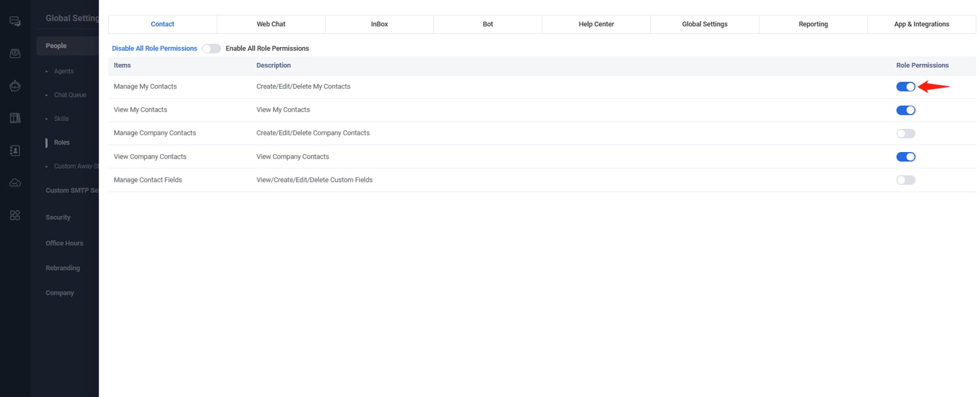
Task: Open the chat messages icon in sidebar
Action: coord(15,22)
